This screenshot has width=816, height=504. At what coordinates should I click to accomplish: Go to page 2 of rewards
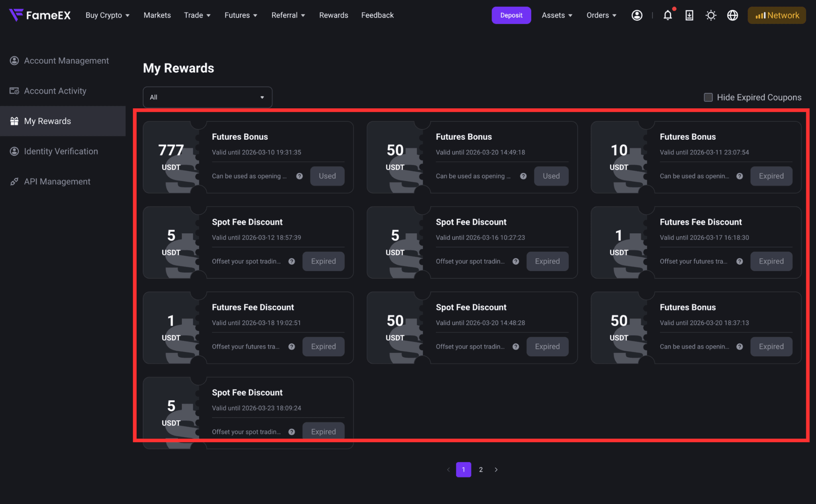click(x=481, y=470)
